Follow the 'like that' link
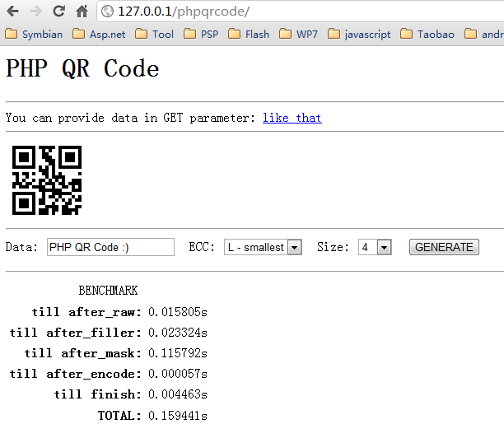This screenshot has height=438, width=504. [292, 118]
